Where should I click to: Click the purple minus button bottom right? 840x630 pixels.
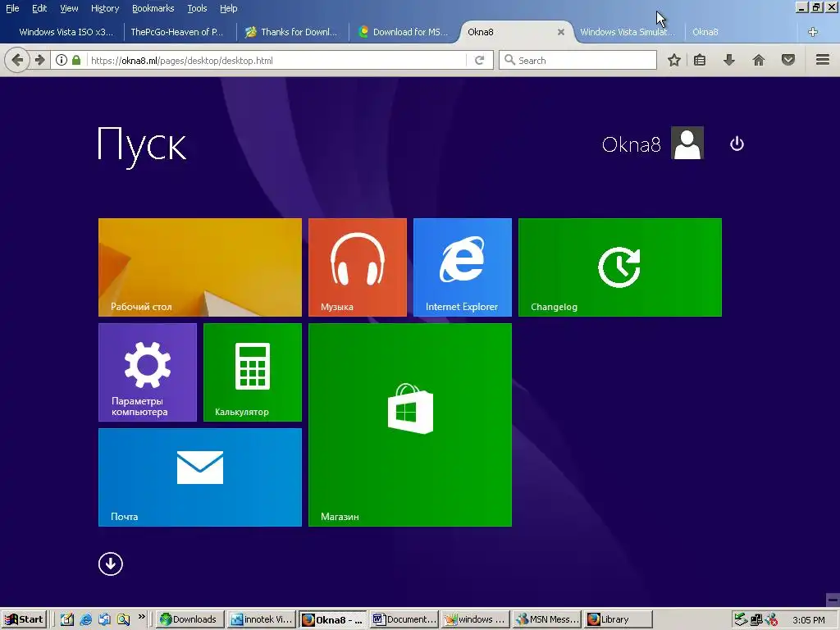coord(833,600)
